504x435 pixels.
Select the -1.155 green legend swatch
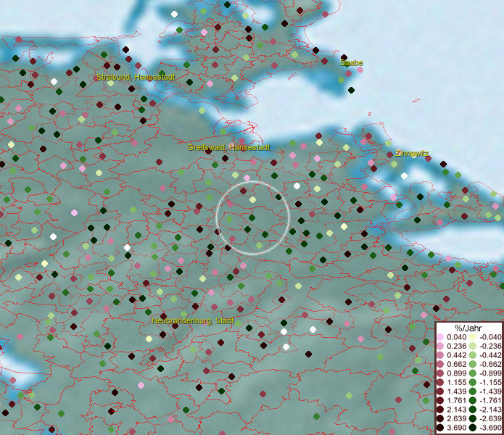(473, 382)
